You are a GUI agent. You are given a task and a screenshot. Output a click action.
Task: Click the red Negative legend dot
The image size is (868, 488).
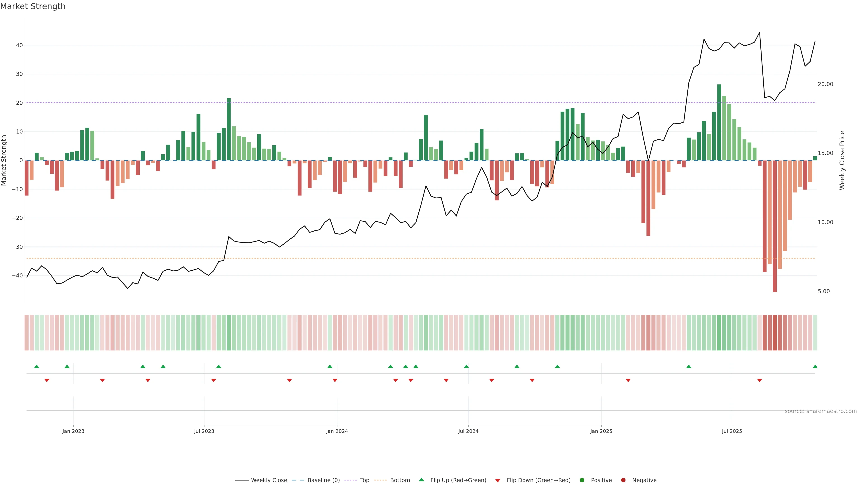[623, 480]
